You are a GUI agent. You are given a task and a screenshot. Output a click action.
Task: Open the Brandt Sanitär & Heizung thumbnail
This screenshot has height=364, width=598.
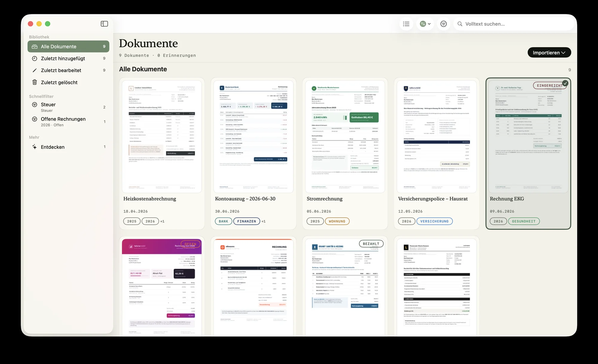tap(345, 288)
